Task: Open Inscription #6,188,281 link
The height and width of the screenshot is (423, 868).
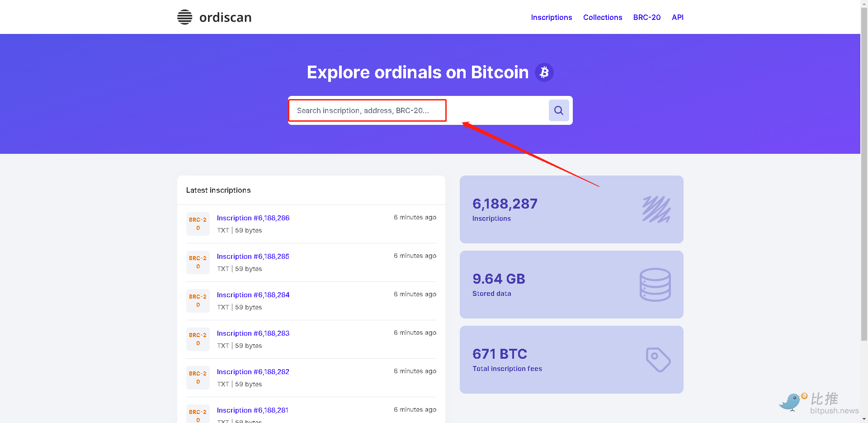Action: click(x=253, y=410)
